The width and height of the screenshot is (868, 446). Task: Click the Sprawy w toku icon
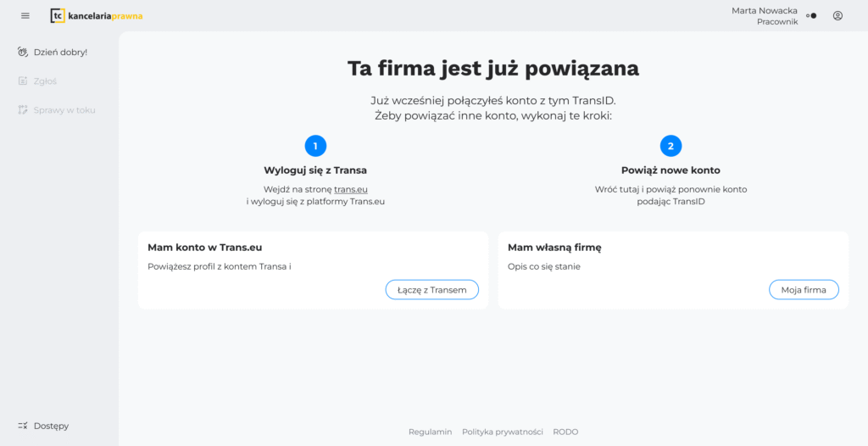point(24,110)
